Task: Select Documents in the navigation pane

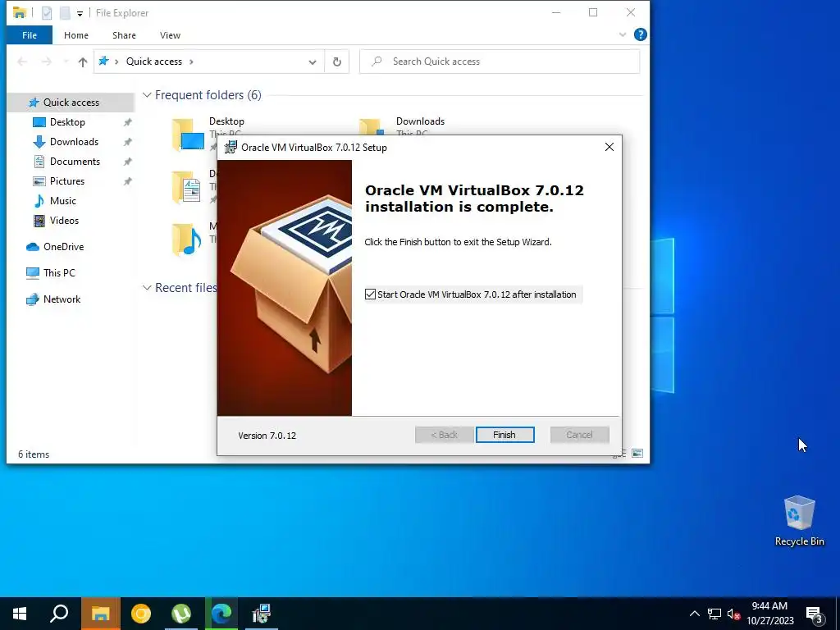Action: 75,162
